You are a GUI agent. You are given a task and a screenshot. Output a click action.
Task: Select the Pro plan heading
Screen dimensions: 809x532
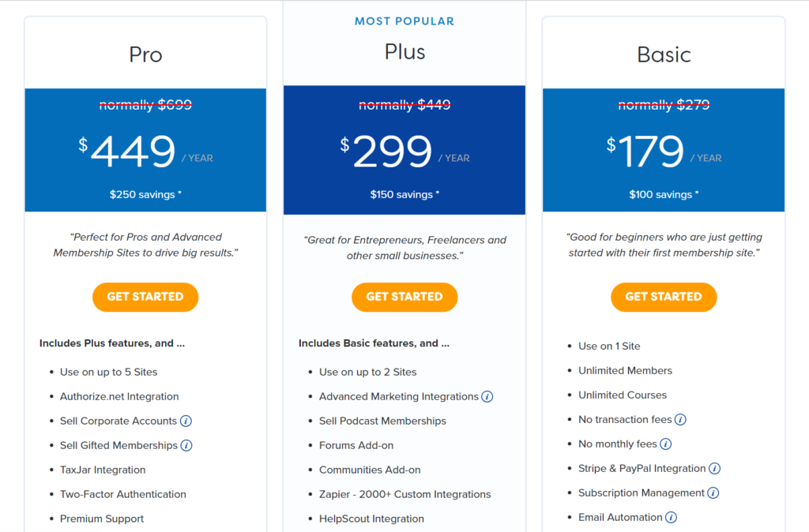145,54
